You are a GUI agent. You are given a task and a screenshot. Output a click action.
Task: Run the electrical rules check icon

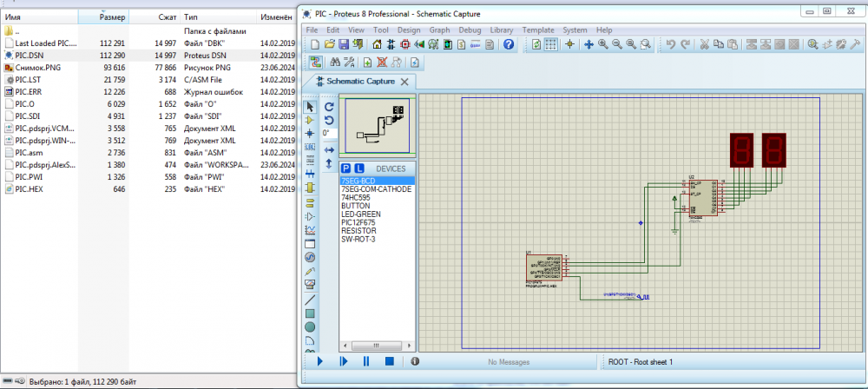pyautogui.click(x=415, y=62)
